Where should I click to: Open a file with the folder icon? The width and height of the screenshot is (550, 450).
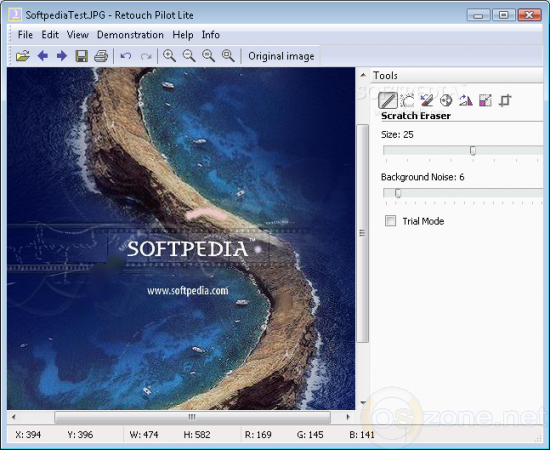pos(22,56)
